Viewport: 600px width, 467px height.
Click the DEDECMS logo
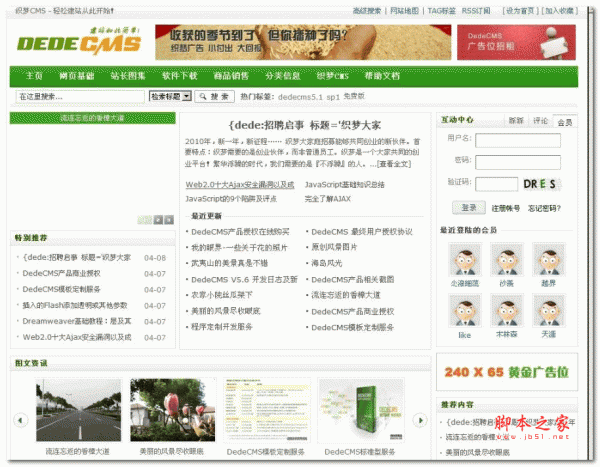(x=79, y=41)
